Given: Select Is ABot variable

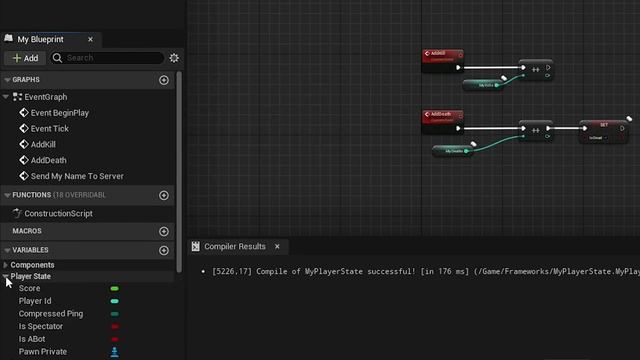Looking at the screenshot, I should 32,339.
